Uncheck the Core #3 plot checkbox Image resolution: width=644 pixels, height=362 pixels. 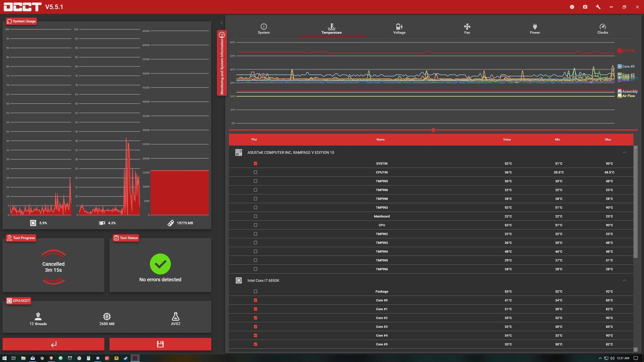255,327
